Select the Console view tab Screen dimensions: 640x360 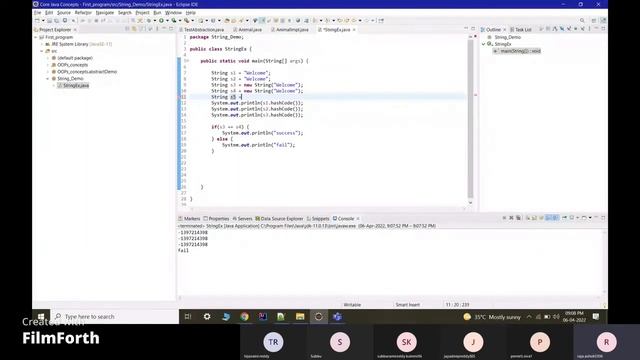pos(343,219)
